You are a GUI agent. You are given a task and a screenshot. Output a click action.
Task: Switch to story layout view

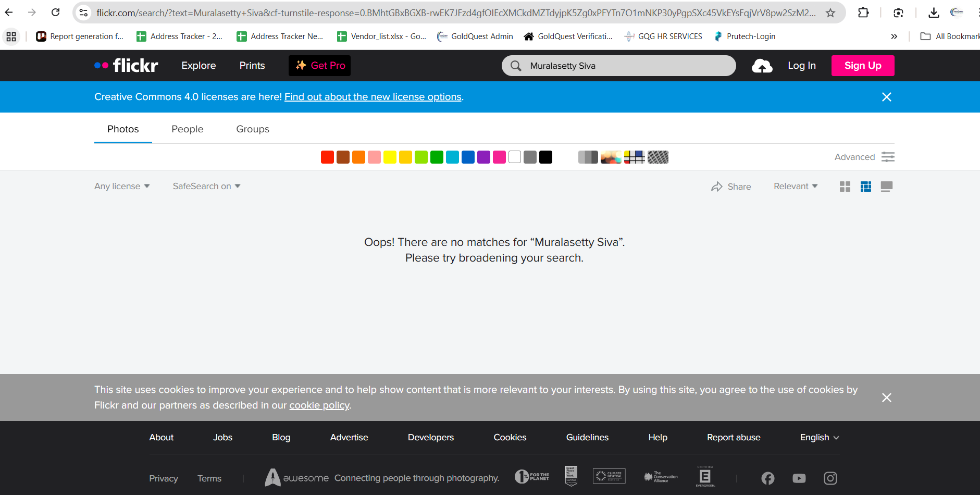tap(886, 187)
